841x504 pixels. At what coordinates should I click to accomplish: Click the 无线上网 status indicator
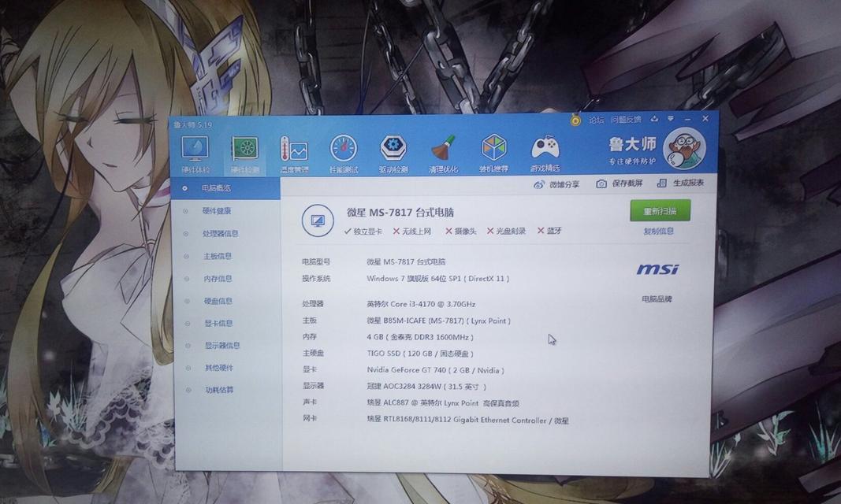(412, 232)
